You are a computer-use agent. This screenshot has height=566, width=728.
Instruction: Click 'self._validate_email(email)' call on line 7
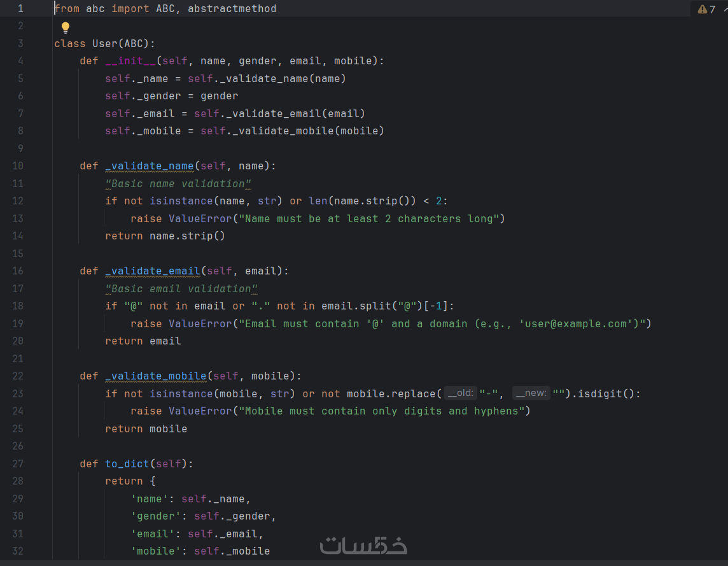279,114
